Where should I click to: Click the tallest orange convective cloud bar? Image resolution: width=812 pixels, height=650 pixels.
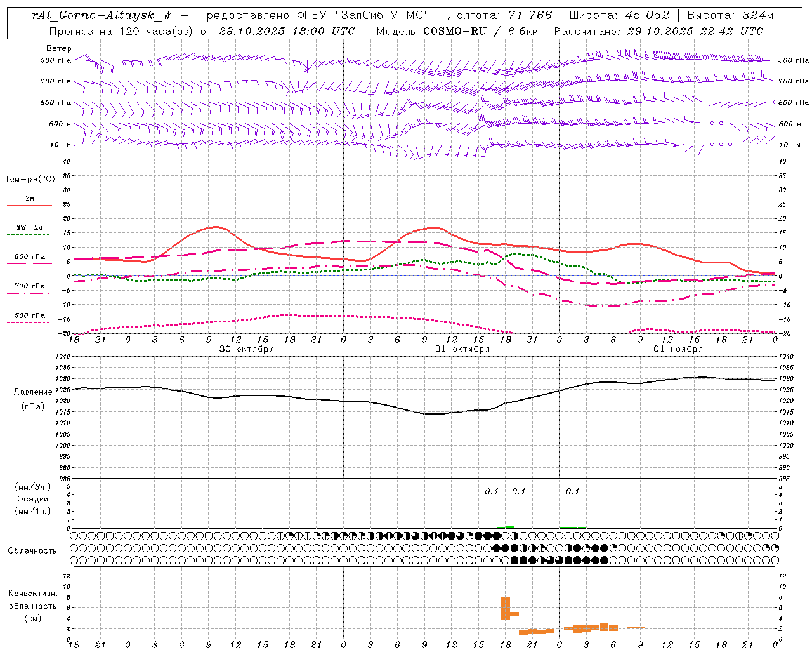[506, 609]
